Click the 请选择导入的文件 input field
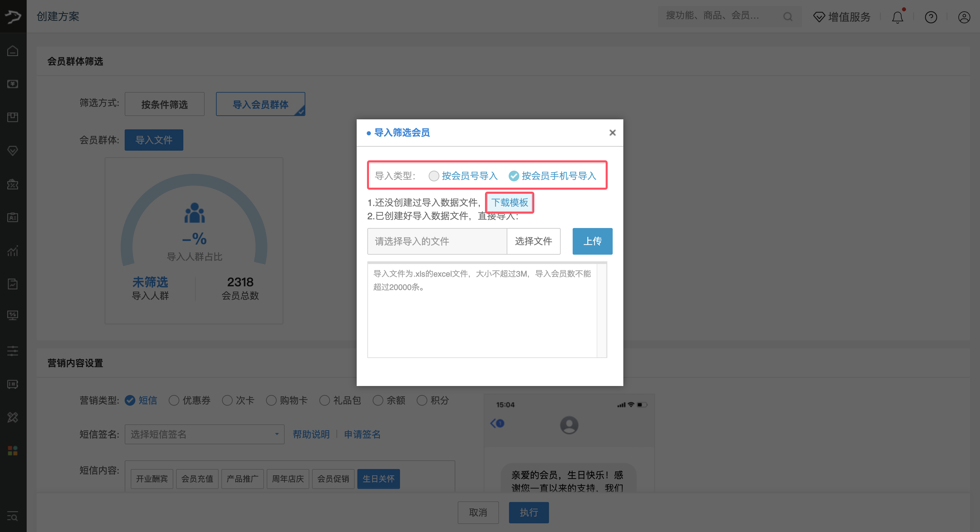The height and width of the screenshot is (532, 980). point(437,241)
